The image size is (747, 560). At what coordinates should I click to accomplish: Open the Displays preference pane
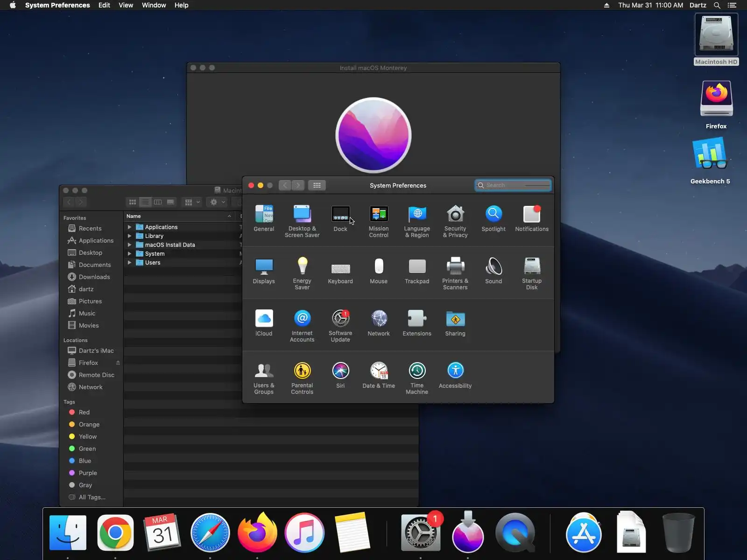[x=264, y=271]
